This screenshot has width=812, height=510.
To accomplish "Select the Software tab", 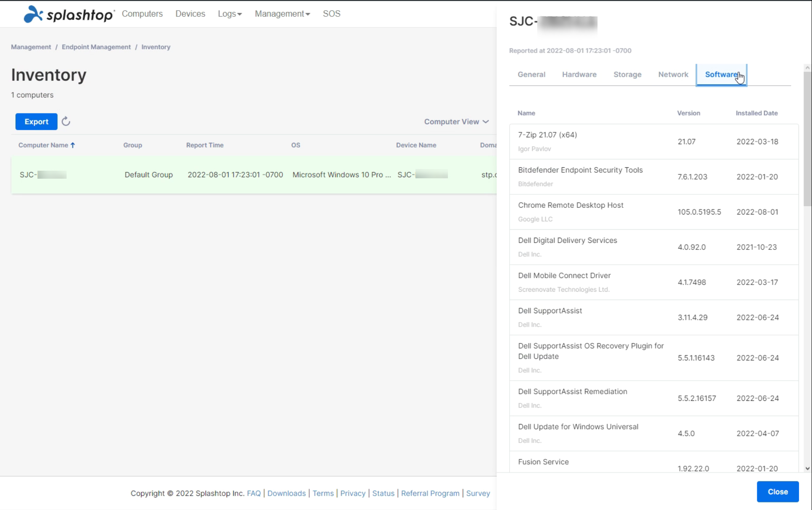I will click(721, 75).
